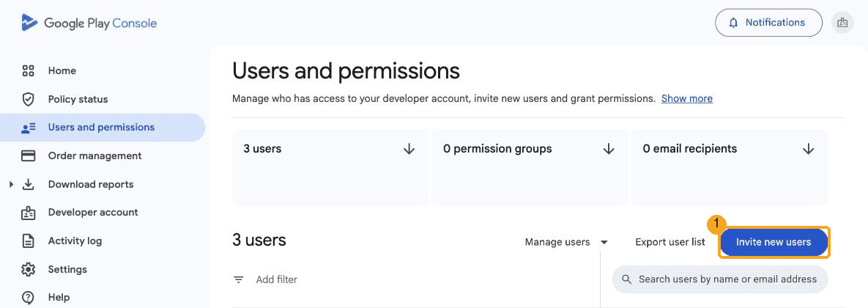Image resolution: width=868 pixels, height=308 pixels.
Task: Open Home in the sidebar
Action: coord(103,70)
